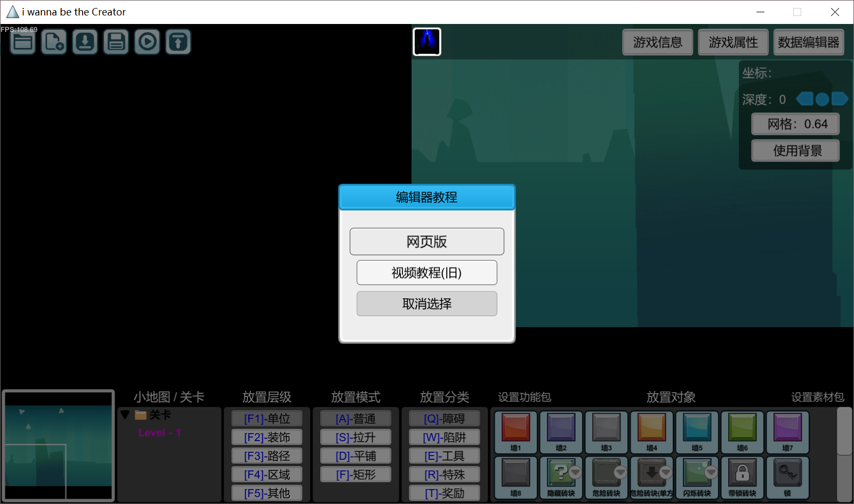The image size is (854, 504).
Task: Toggle the [F1]-单位 placement layer
Action: 267,419
